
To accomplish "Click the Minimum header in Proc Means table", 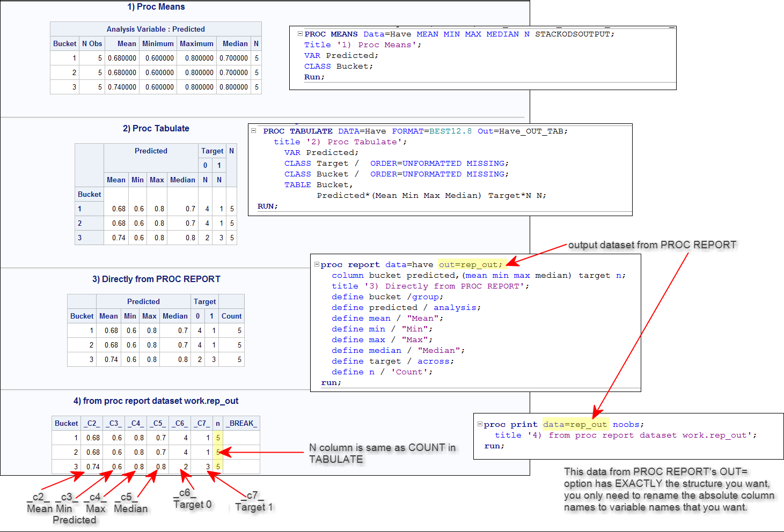I will (x=158, y=43).
